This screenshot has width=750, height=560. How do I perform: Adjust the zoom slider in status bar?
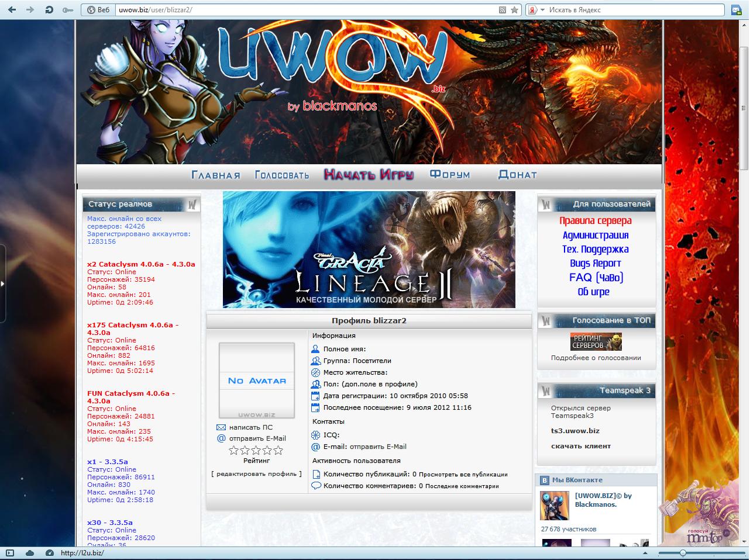[683, 553]
